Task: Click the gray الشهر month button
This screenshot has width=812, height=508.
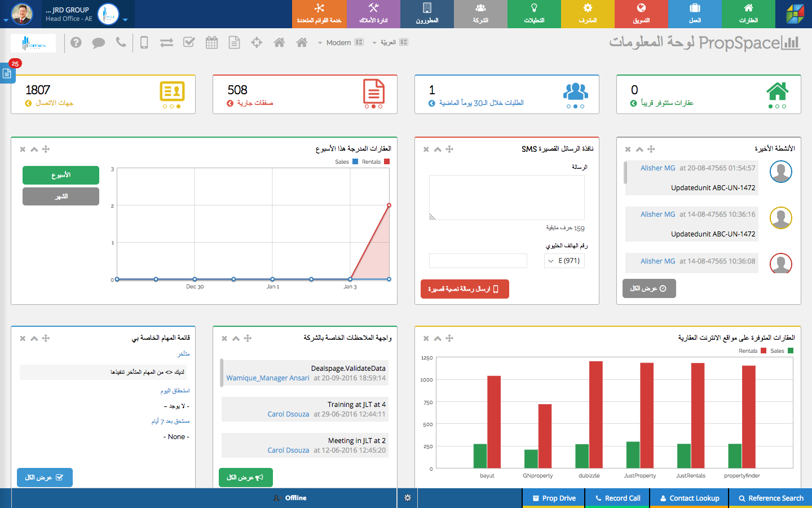Action: (61, 196)
